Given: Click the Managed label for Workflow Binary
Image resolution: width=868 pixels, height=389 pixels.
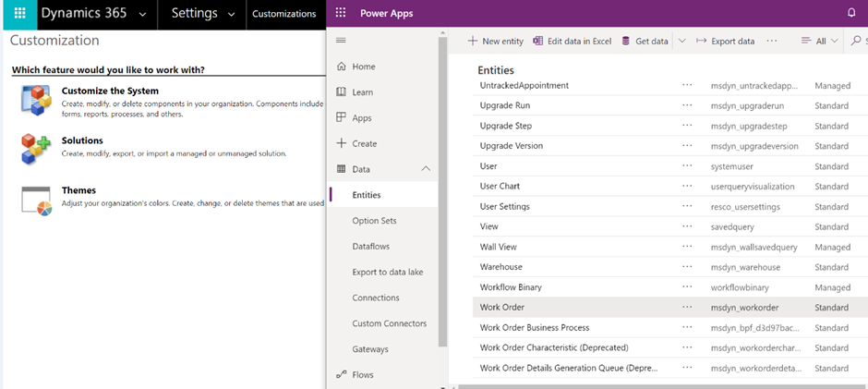Looking at the screenshot, I should (x=833, y=287).
